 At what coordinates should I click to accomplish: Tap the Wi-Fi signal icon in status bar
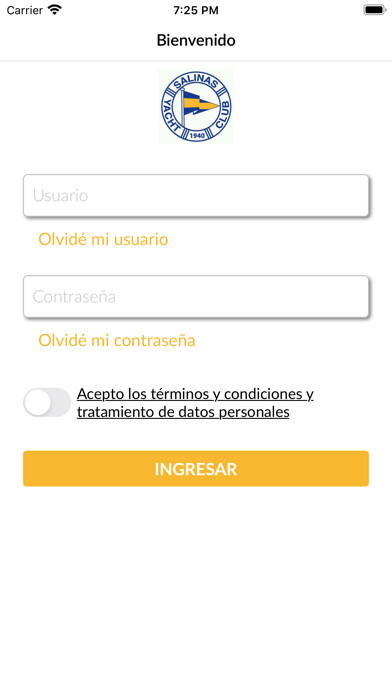pos(55,10)
